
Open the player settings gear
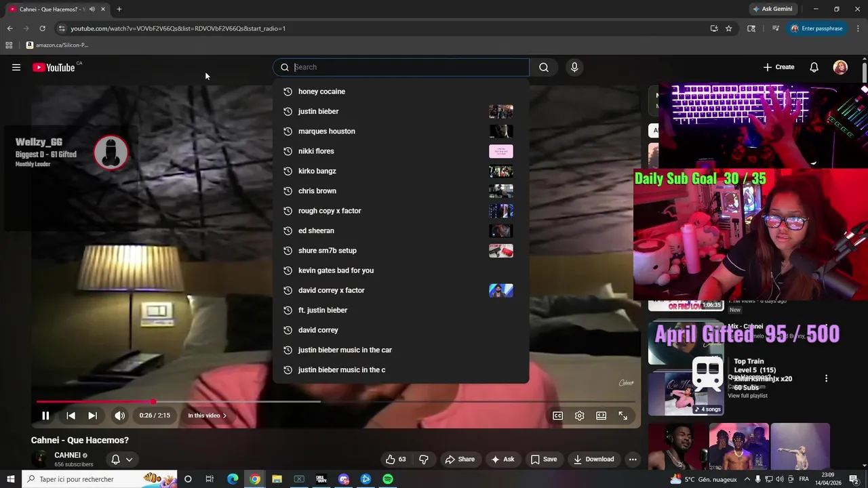tap(579, 415)
